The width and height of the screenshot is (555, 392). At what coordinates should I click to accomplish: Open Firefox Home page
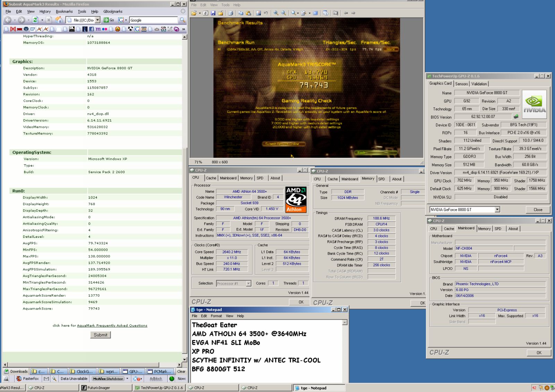tap(59, 20)
